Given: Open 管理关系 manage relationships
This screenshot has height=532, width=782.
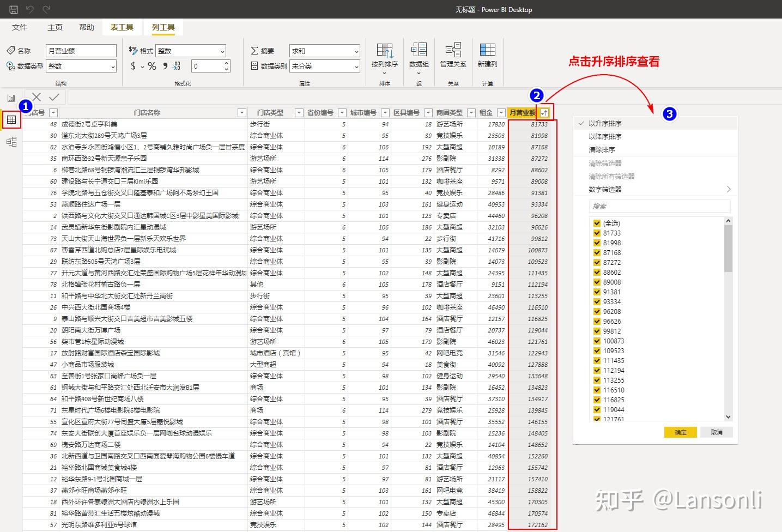Looking at the screenshot, I should point(453,55).
